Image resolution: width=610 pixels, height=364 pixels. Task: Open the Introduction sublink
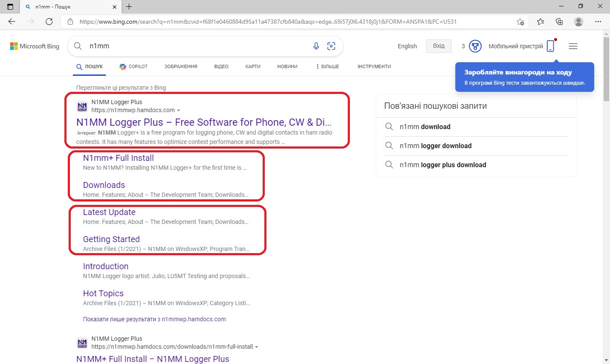point(105,266)
